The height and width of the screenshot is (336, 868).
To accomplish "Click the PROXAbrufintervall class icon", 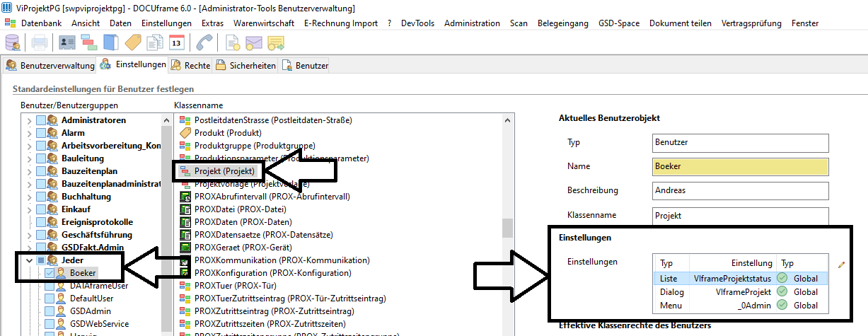I will pyautogui.click(x=185, y=196).
